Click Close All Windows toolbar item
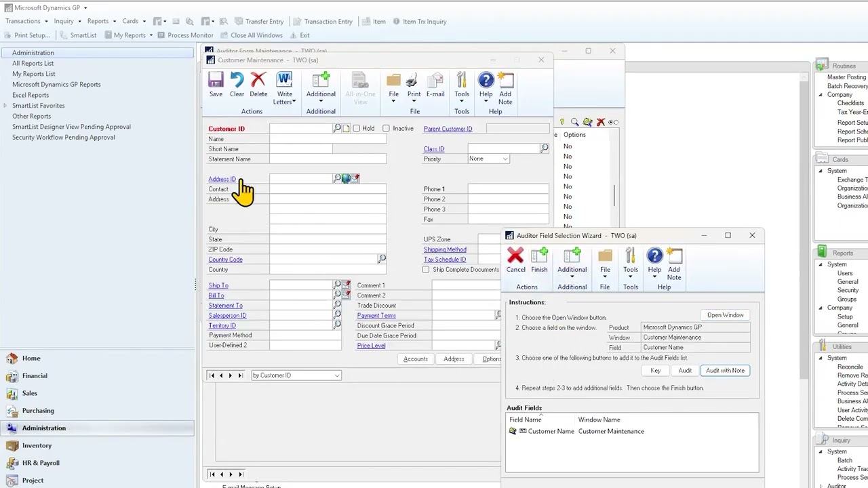This screenshot has width=868, height=488. (251, 35)
